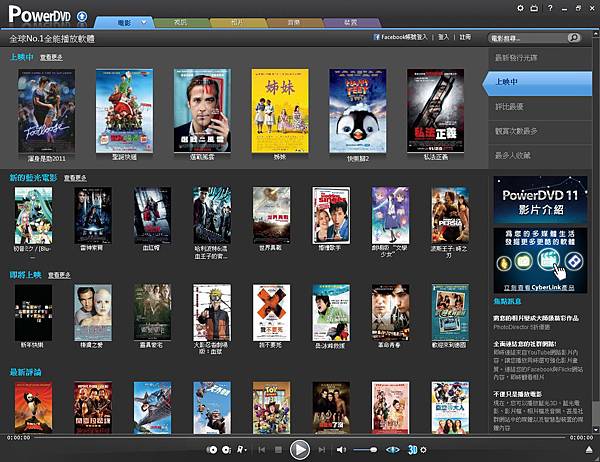Image resolution: width=600 pixels, height=462 pixels.
Task: Click inside the 電影搜尋 search field
Action: 528,38
